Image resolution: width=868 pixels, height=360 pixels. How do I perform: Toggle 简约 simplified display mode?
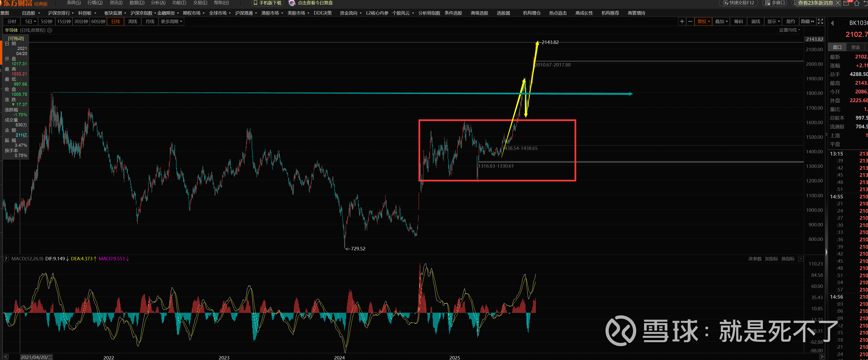point(790,22)
